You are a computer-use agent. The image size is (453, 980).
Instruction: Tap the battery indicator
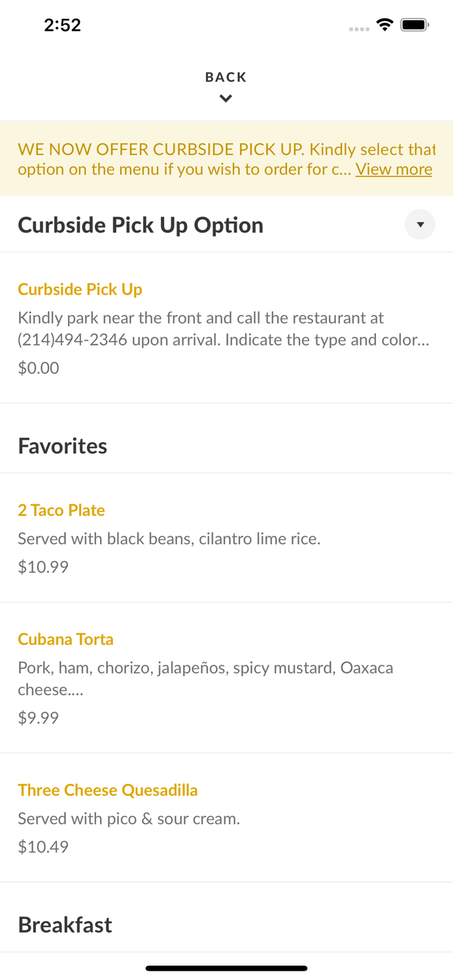(x=414, y=24)
